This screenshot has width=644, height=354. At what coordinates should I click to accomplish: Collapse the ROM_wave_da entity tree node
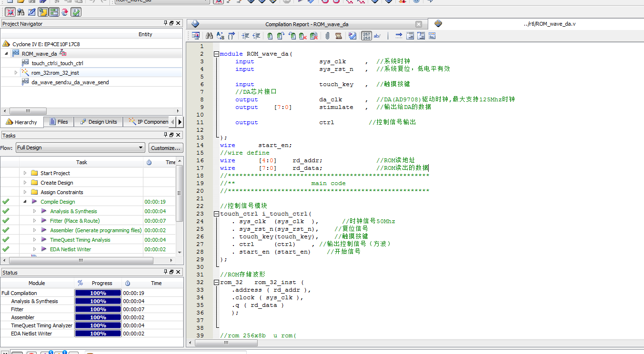point(6,54)
